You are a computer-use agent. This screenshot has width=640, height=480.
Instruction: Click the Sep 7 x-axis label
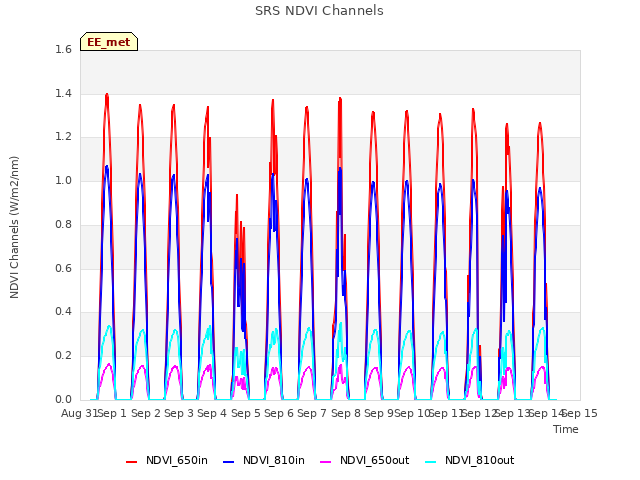tap(312, 413)
